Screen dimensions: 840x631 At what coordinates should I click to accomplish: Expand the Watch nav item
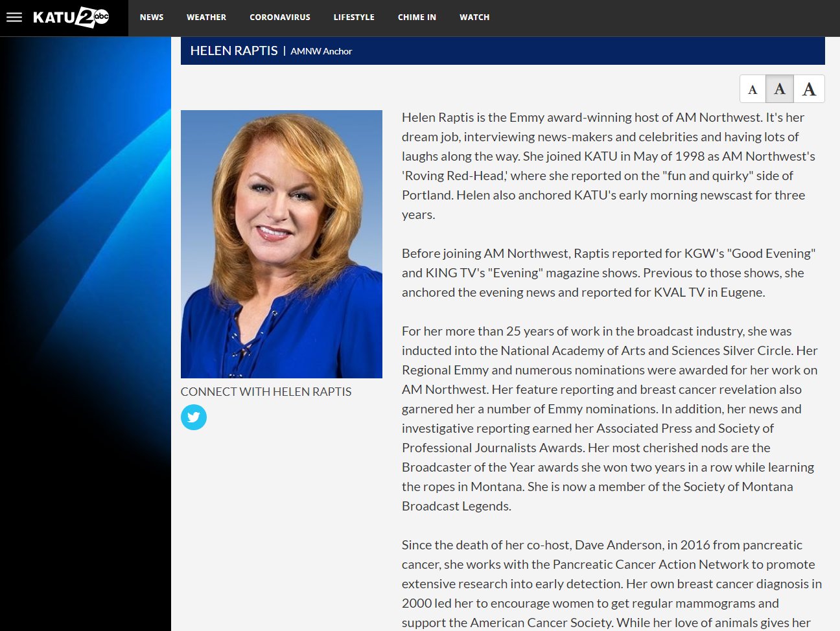tap(474, 17)
